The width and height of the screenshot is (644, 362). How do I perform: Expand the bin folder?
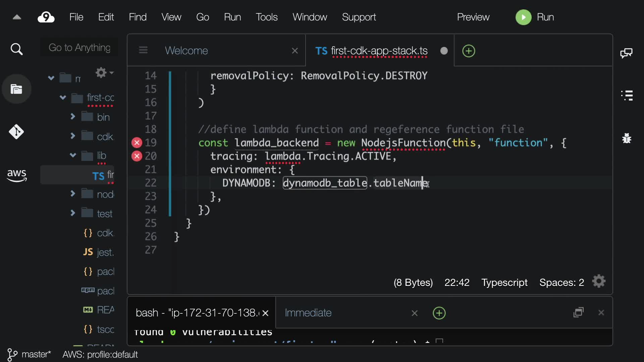(x=73, y=117)
